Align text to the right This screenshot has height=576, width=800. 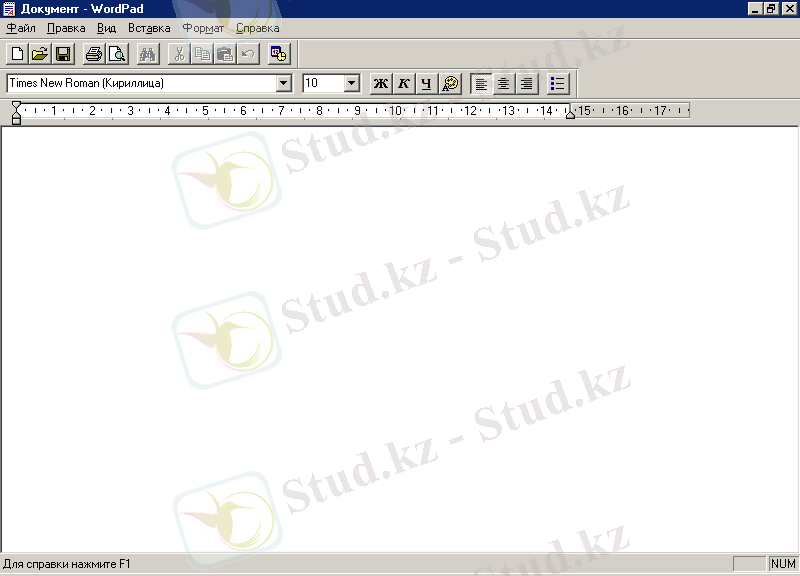click(527, 84)
